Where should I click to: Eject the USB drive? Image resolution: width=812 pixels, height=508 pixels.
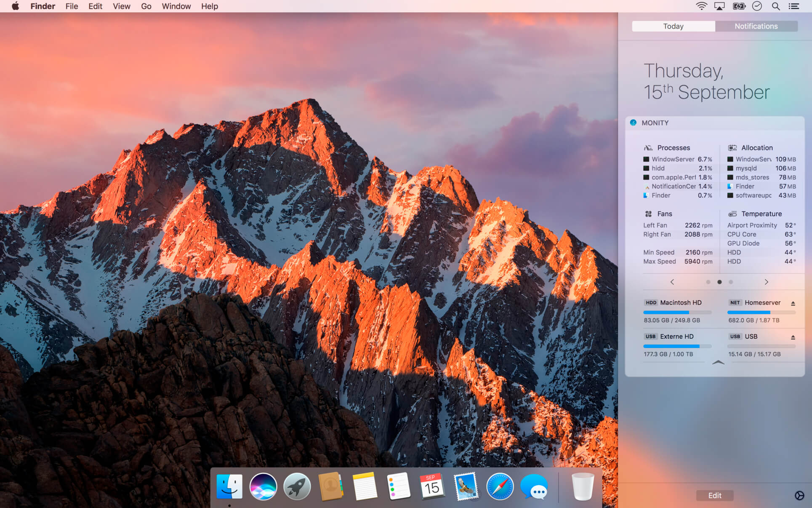point(793,337)
